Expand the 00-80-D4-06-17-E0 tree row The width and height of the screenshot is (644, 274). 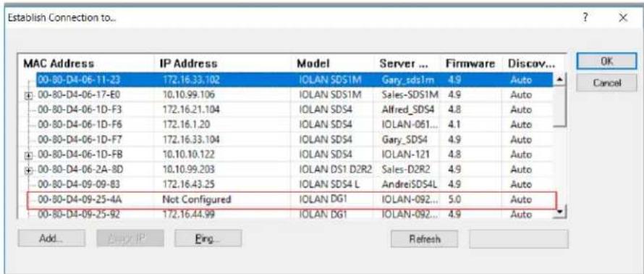point(29,96)
